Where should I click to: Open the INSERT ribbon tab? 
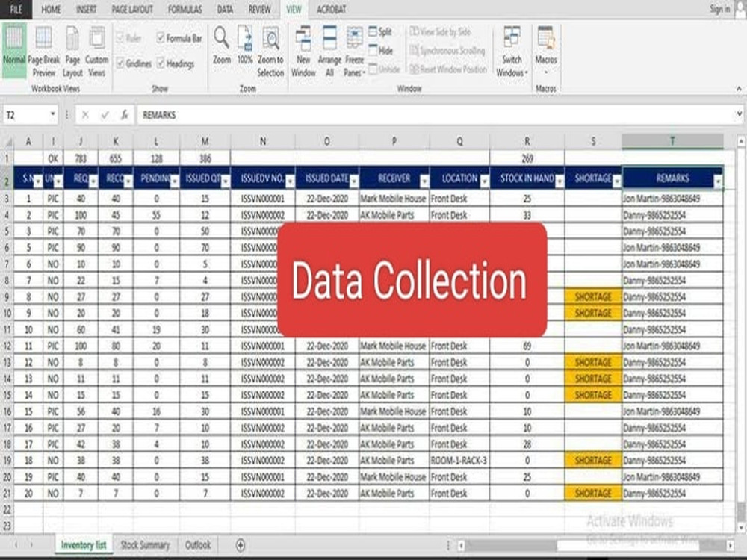86,10
